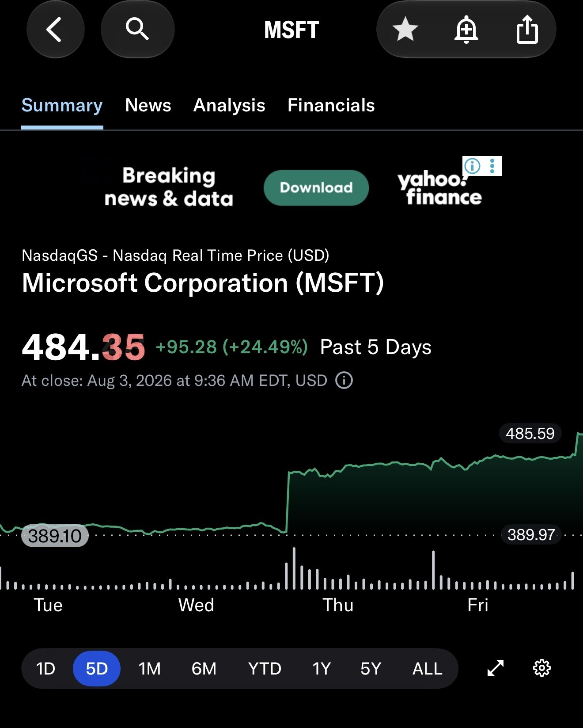This screenshot has height=728, width=583.
Task: Tap the share icon
Action: [x=527, y=30]
